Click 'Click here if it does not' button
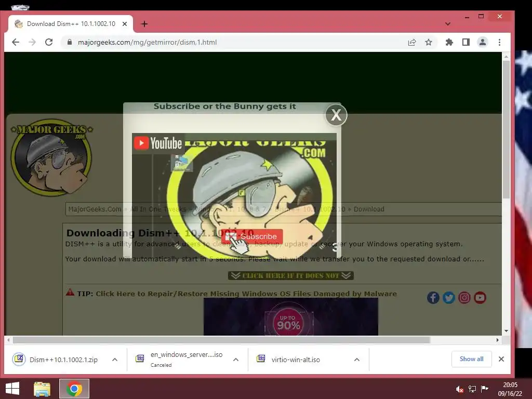 tap(291, 275)
